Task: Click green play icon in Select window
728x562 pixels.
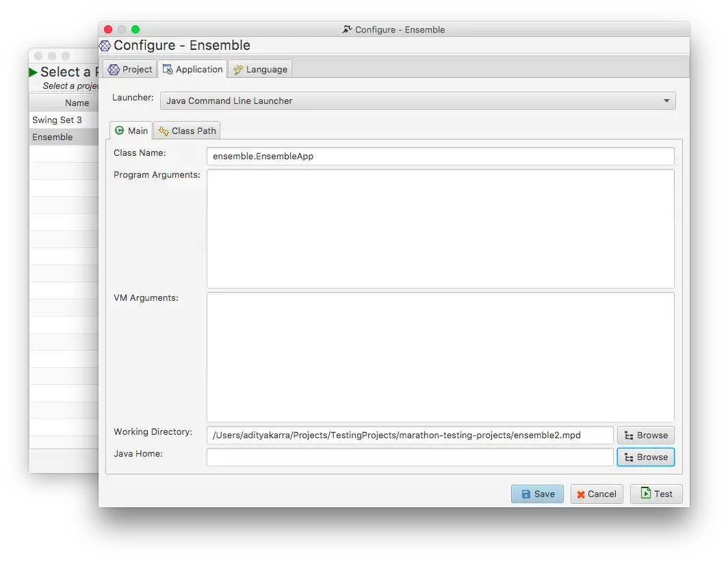Action: pos(33,72)
